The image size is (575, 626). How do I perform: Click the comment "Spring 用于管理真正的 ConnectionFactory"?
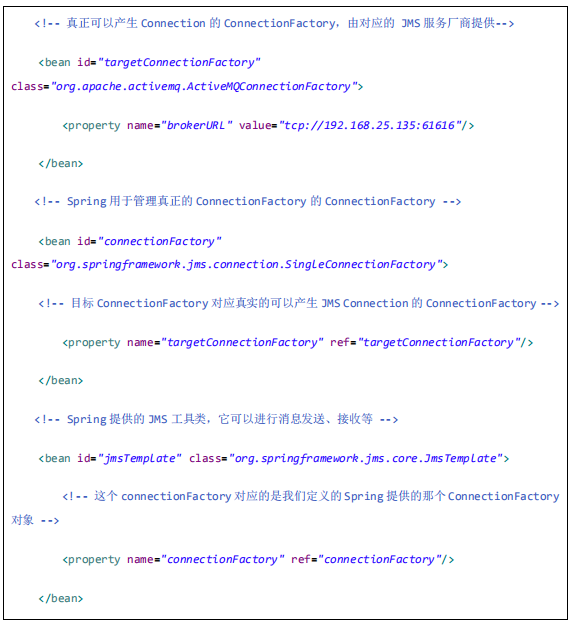click(x=248, y=201)
